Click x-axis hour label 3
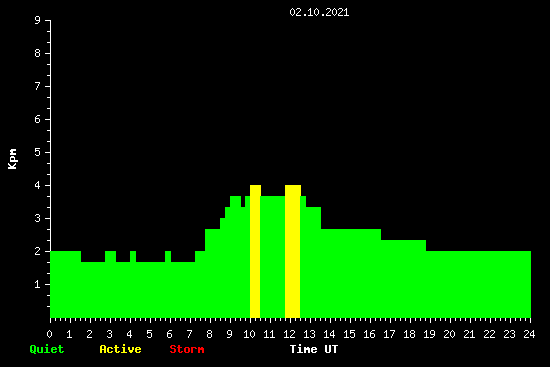The image size is (550, 367). [x=109, y=334]
